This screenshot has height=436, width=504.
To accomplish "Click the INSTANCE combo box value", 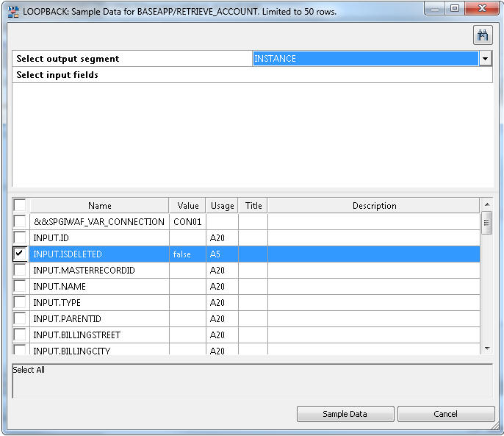I will [x=365, y=59].
